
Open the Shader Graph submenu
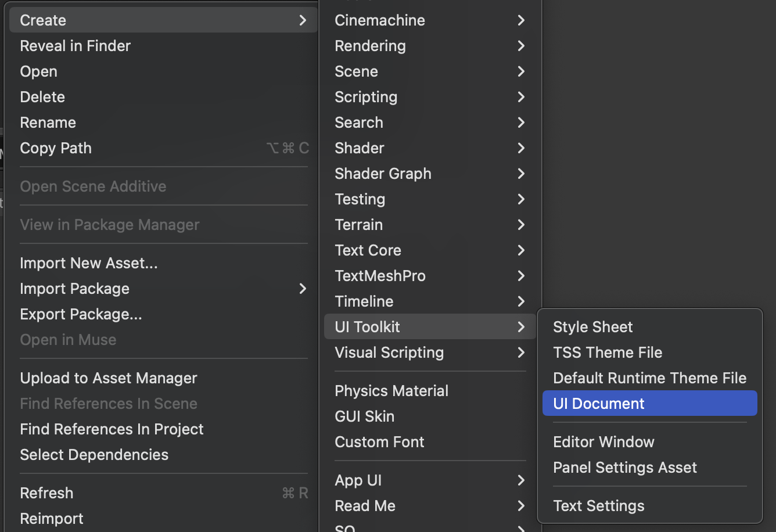click(x=383, y=174)
